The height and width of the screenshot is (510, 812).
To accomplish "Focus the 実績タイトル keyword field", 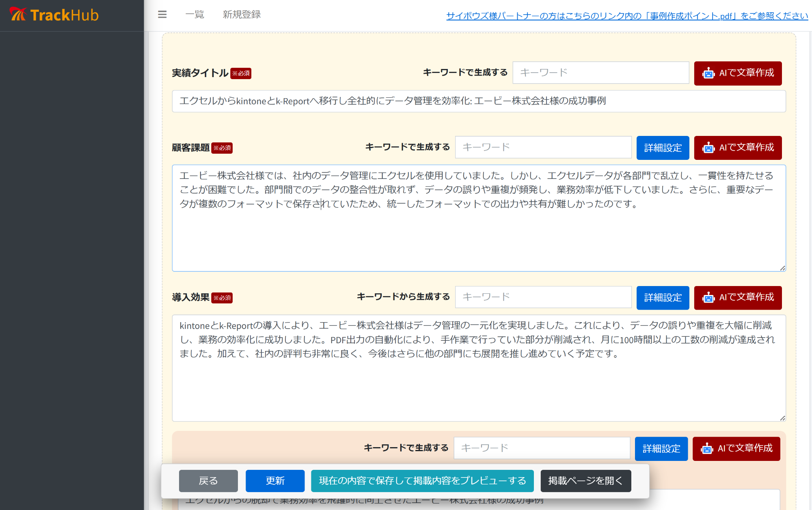I will coord(600,73).
